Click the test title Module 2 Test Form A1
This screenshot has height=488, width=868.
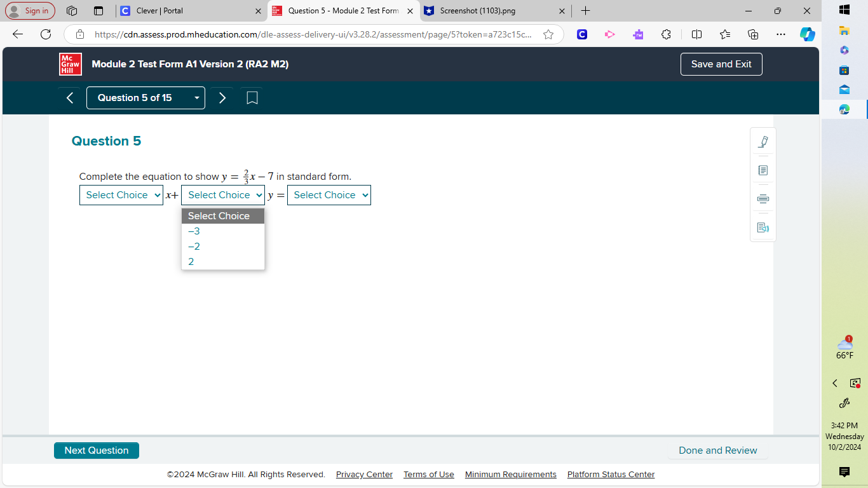190,64
